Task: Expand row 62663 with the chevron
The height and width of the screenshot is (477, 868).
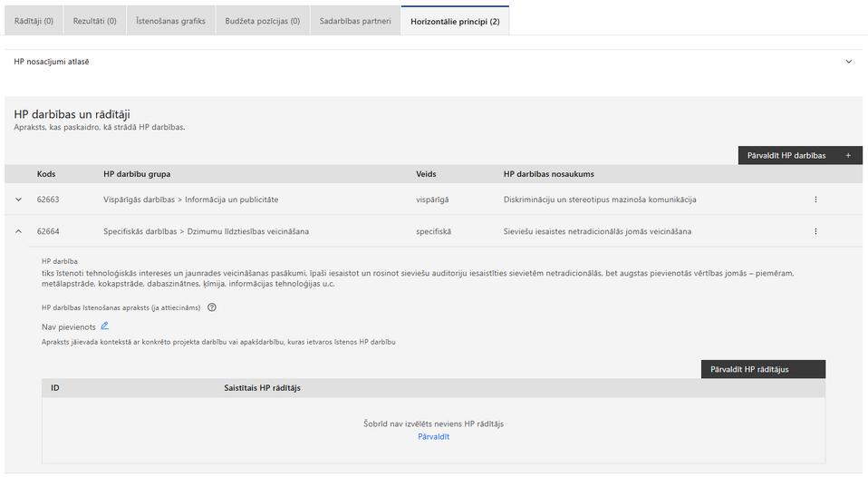Action: click(18, 200)
